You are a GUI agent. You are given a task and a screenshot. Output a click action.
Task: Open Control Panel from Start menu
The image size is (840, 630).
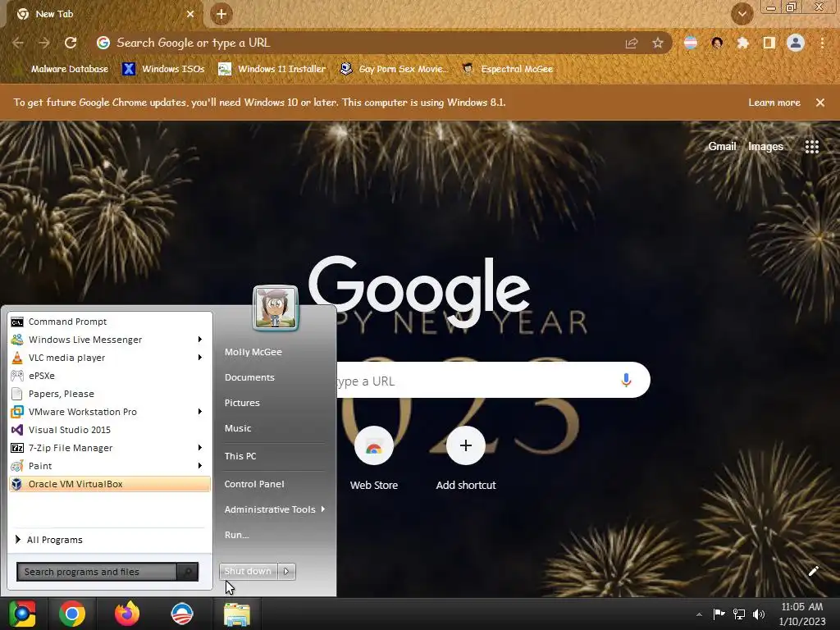point(254,484)
